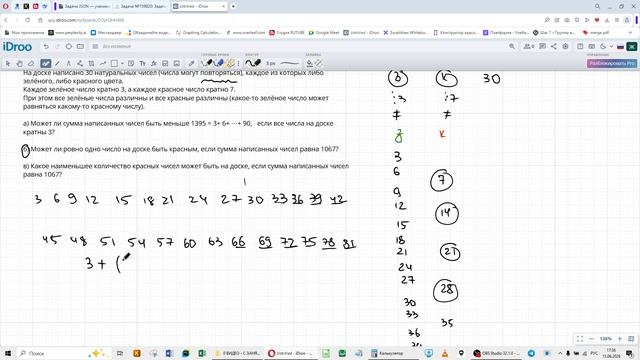Open the board pages list icon
The height and width of the screenshot is (360, 640).
pos(95,47)
